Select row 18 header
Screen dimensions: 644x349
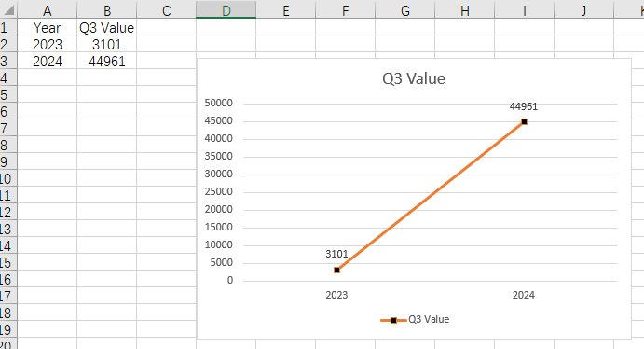[x=8, y=313]
